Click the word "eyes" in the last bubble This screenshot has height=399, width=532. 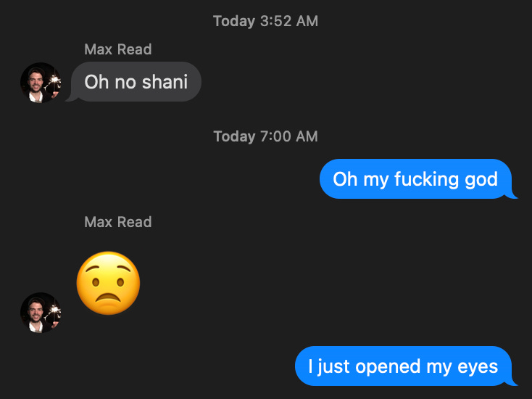click(478, 368)
